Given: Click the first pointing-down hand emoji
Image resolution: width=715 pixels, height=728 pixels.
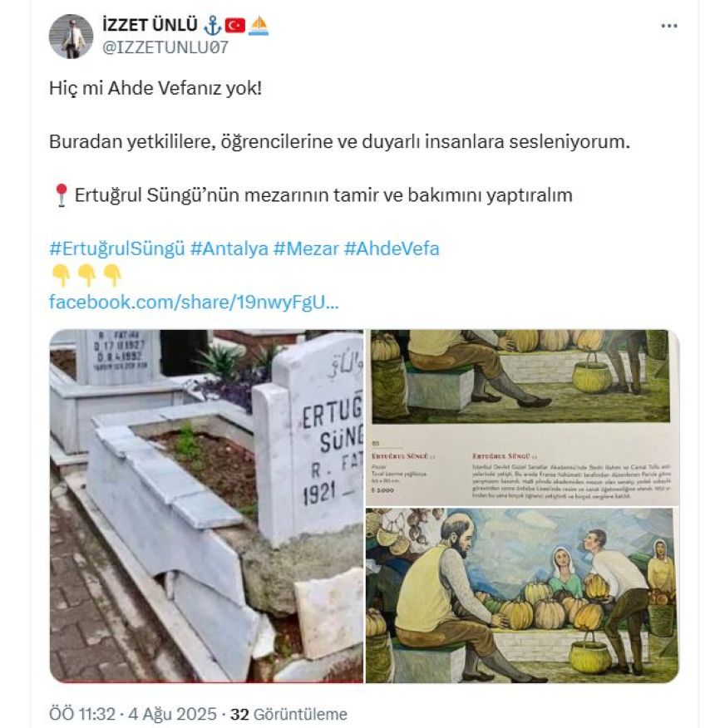Looking at the screenshot, I should (x=62, y=275).
